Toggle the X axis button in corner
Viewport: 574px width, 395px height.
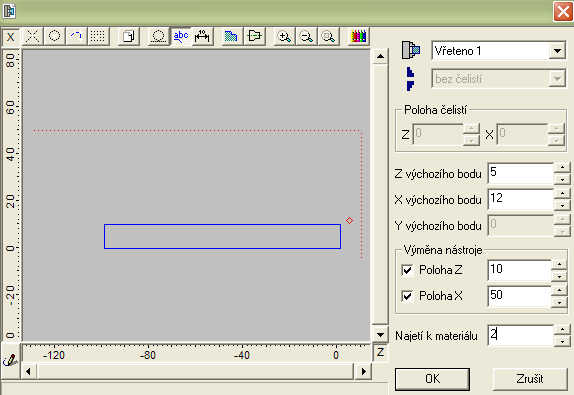(x=10, y=37)
